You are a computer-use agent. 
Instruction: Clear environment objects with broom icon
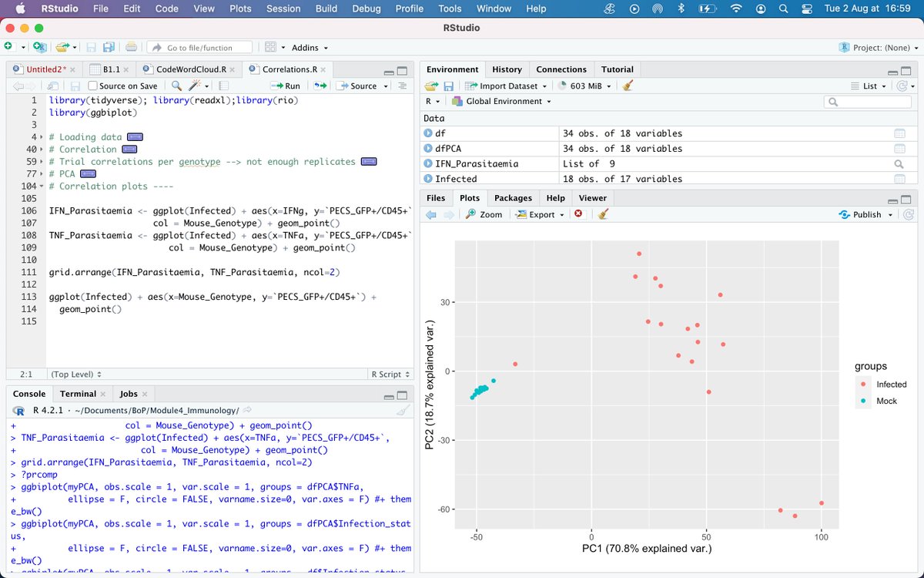point(628,86)
